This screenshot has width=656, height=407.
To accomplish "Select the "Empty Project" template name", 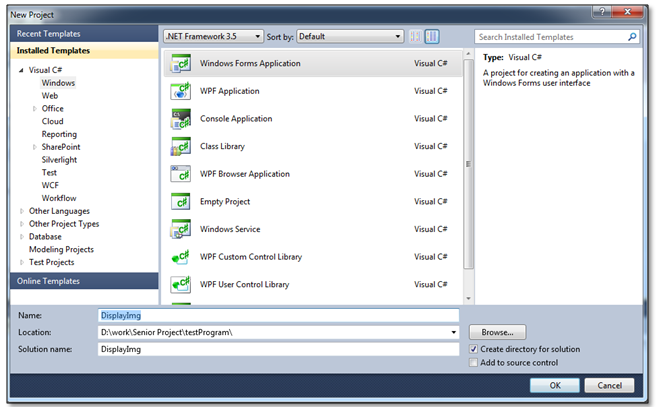I will [x=225, y=202].
